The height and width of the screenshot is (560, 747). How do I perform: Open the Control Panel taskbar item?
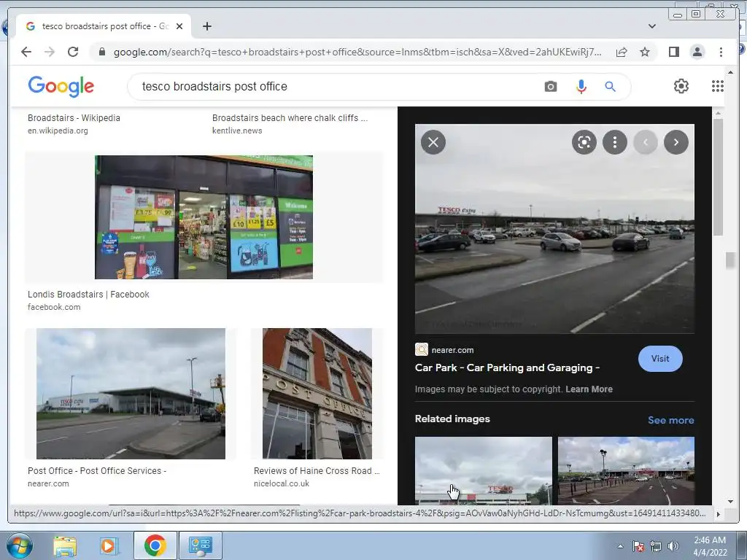(x=200, y=545)
